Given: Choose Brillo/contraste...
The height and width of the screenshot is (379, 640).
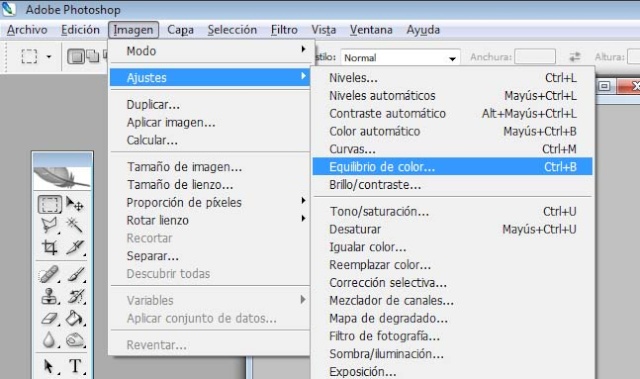Looking at the screenshot, I should pyautogui.click(x=452, y=185).
